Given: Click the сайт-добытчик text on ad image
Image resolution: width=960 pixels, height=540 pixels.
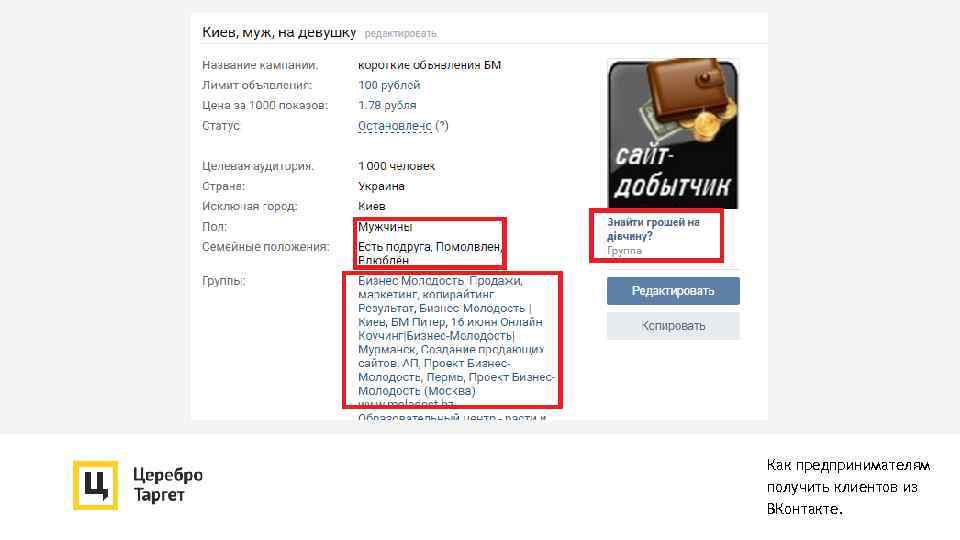Looking at the screenshot, I should click(x=672, y=172).
